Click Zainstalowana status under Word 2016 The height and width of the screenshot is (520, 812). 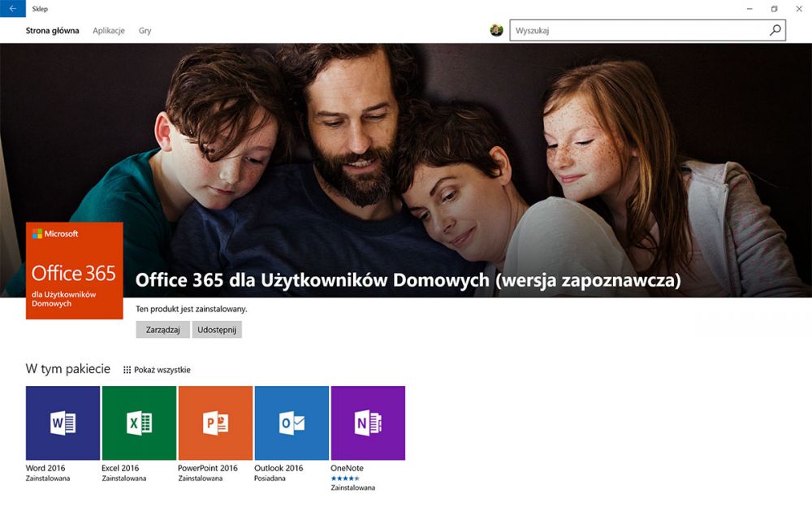(x=48, y=478)
